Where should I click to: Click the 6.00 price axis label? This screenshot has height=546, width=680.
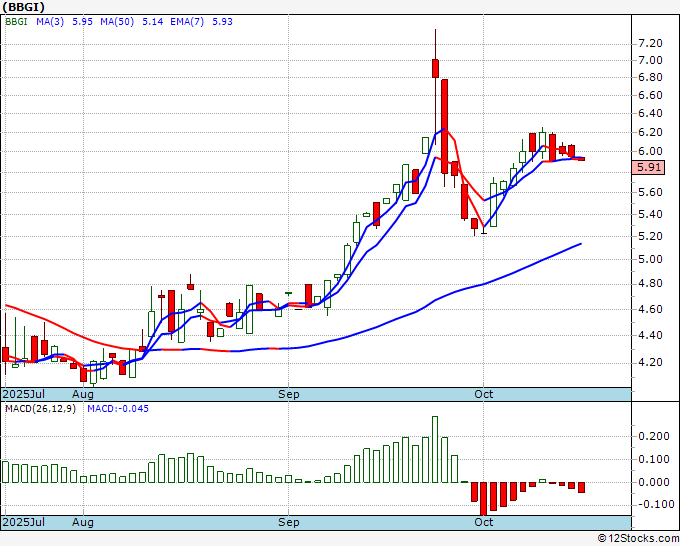click(651, 151)
